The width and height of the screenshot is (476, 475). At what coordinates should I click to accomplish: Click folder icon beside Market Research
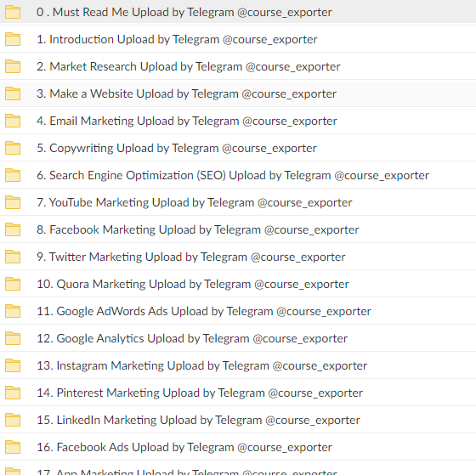13,66
